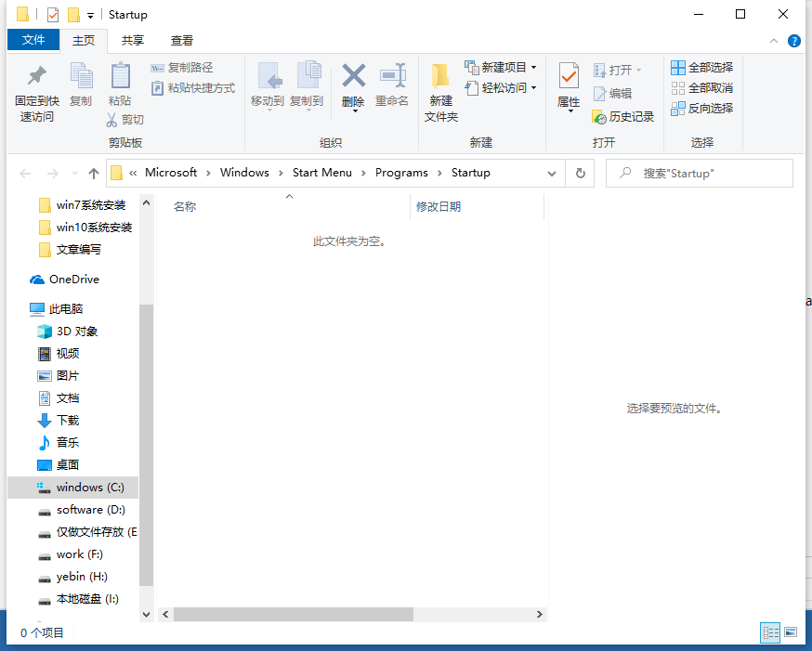Screen dimensions: 812x651
Task: Open the recent locations dropdown arrow
Action: pyautogui.click(x=74, y=174)
